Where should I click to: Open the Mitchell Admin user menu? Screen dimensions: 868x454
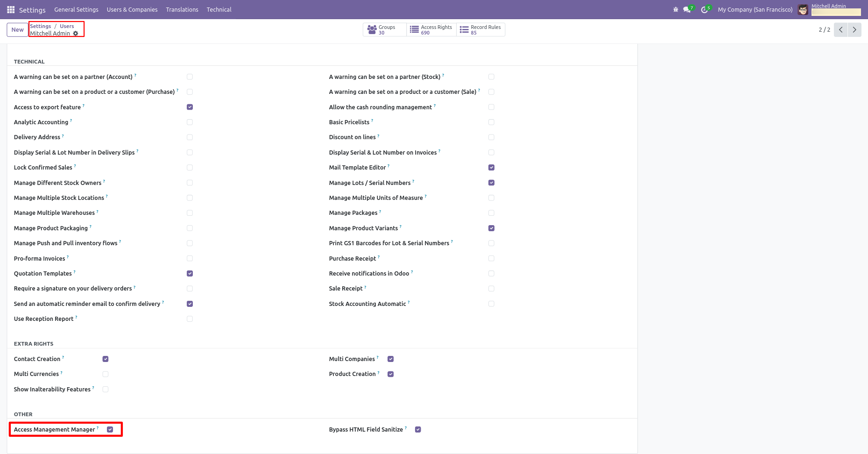tap(829, 9)
